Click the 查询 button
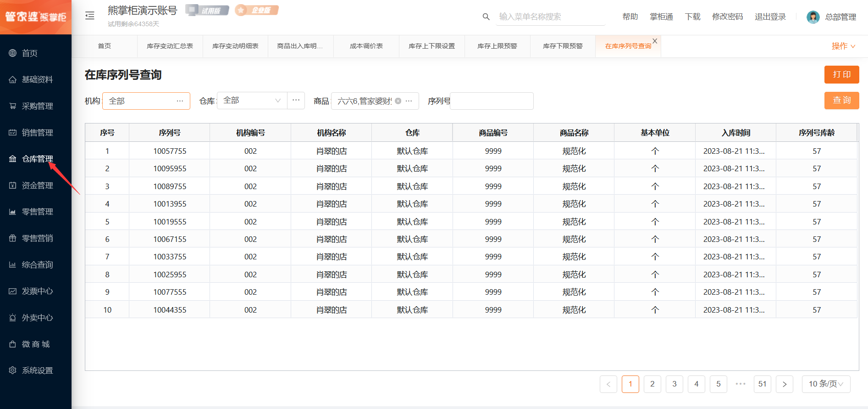 [842, 100]
